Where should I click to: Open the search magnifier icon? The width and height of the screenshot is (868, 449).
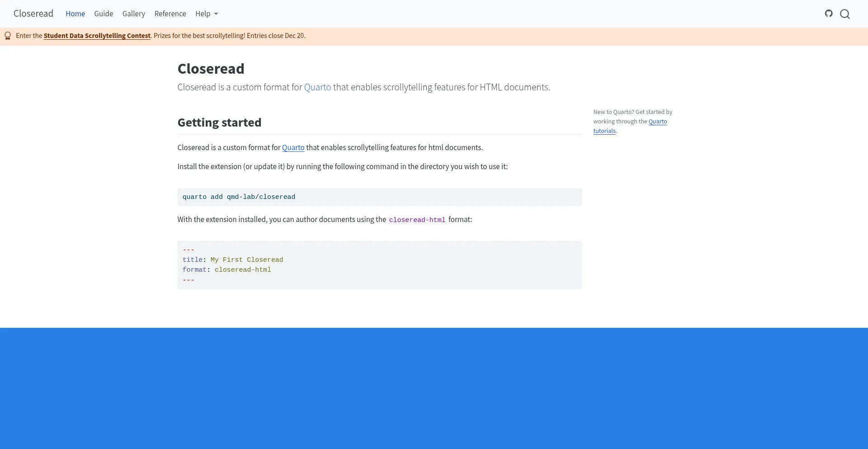[x=845, y=14]
